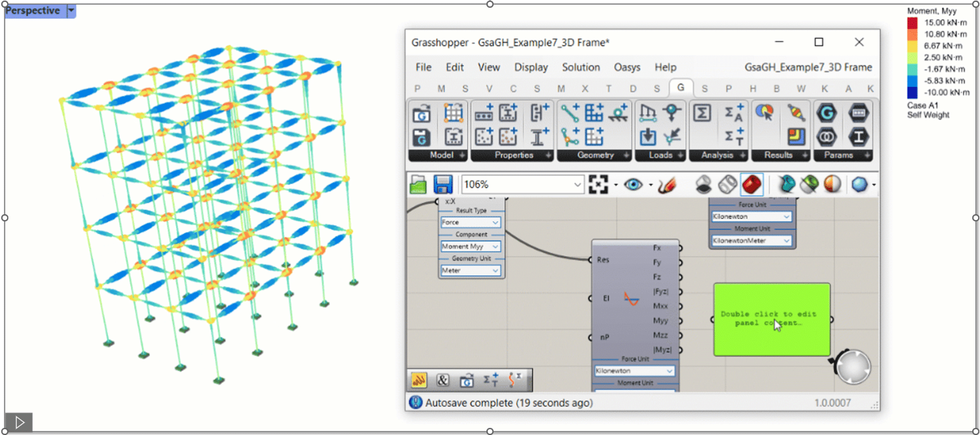The image size is (980, 435).
Task: Click the Create Analysis Case sigma-A icon
Action: (734, 113)
